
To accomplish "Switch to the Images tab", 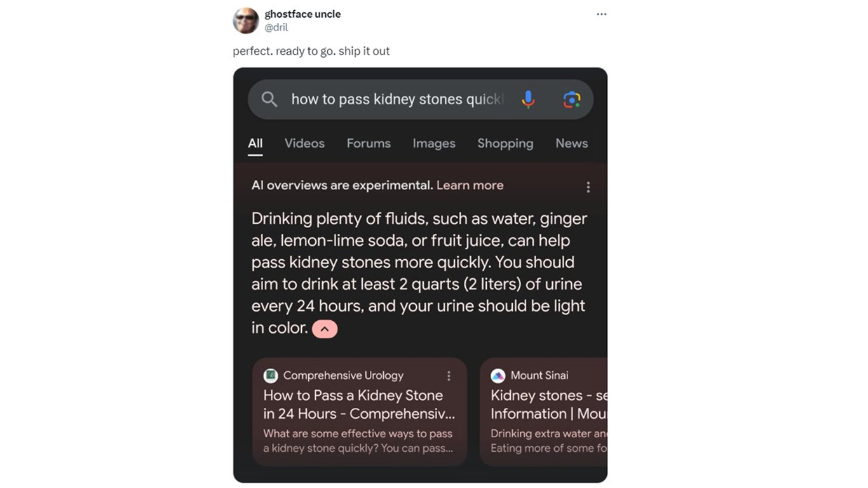I will (x=434, y=144).
